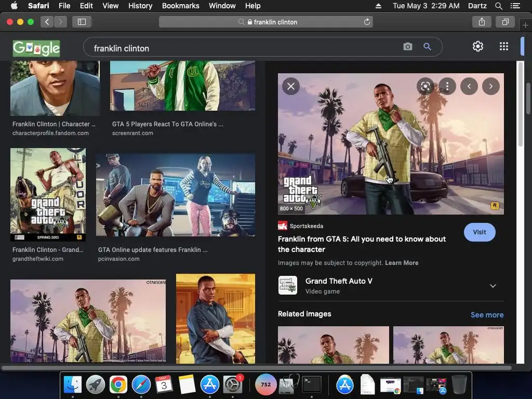
Task: Open a new Safari tab
Action: tap(525, 25)
